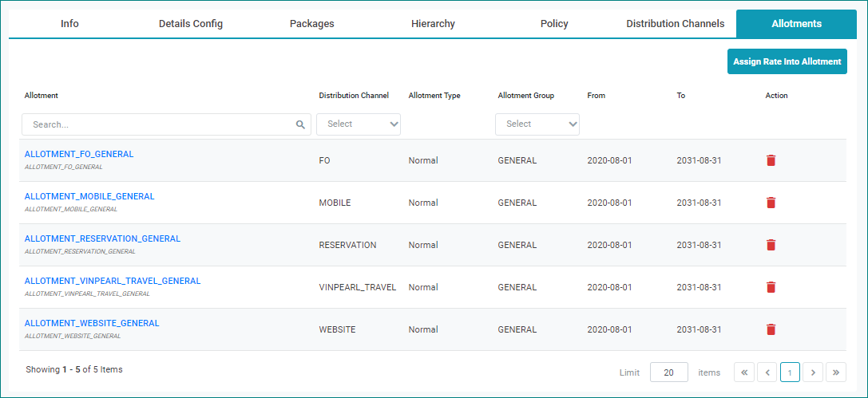Screen dimensions: 868x398
Task: Go to the first page of results
Action: pos(743,372)
